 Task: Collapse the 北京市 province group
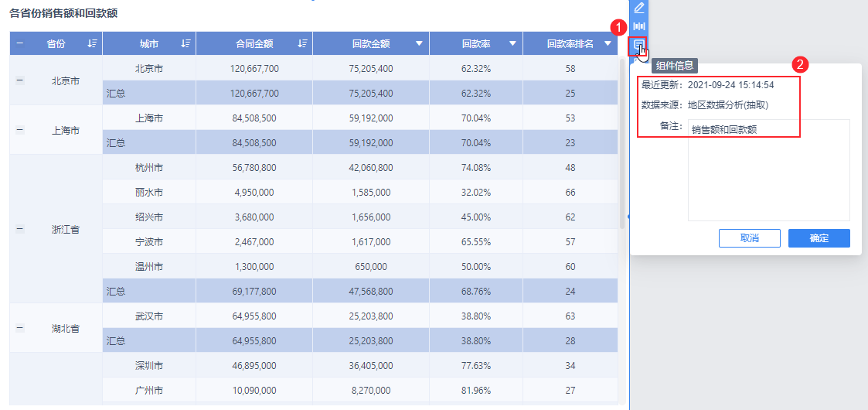coord(20,80)
